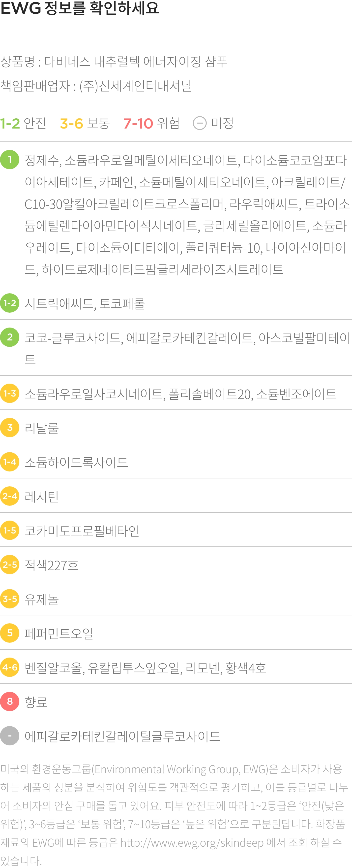The height and width of the screenshot is (868, 352).
Task: Click the green grade 2 badge
Action: pos(10,337)
